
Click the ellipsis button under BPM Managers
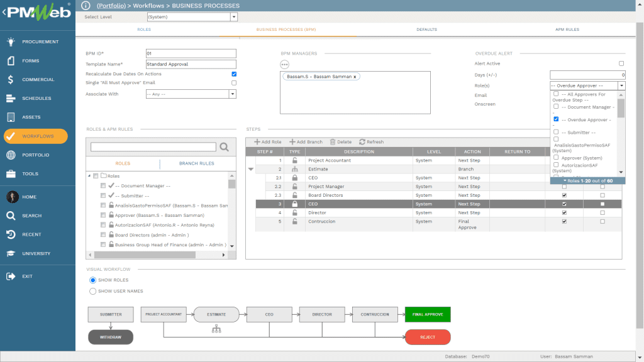click(x=284, y=65)
